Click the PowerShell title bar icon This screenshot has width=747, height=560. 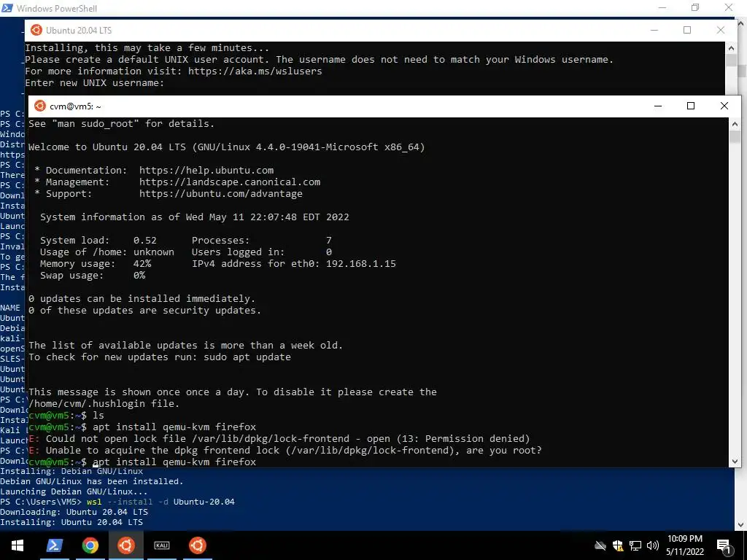(7, 7)
